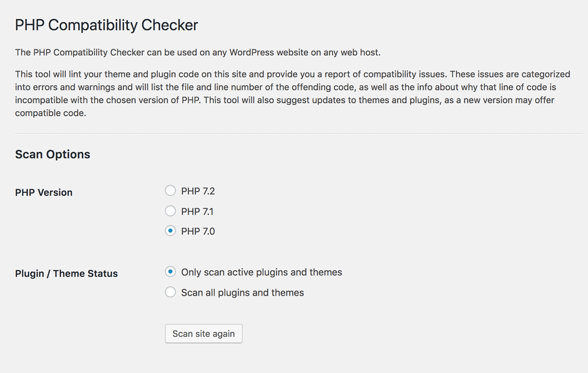Click the divider below the description text

pos(294,131)
